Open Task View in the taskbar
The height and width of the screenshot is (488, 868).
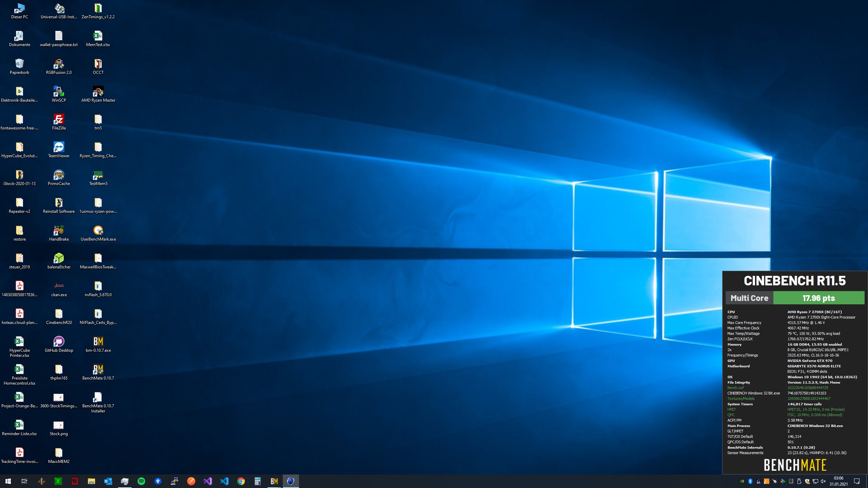(24, 481)
